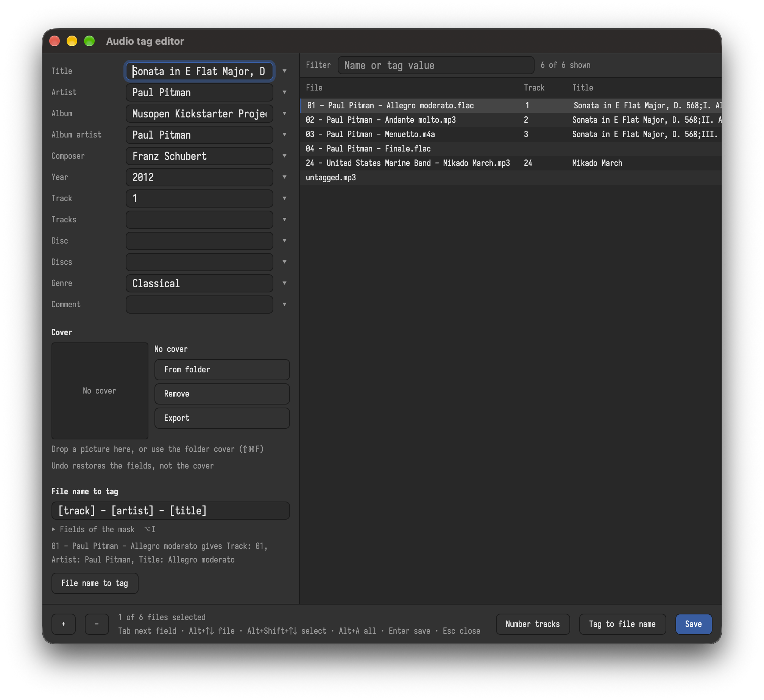Open the Comment field dropdown arrow
The width and height of the screenshot is (764, 700).
click(x=284, y=305)
